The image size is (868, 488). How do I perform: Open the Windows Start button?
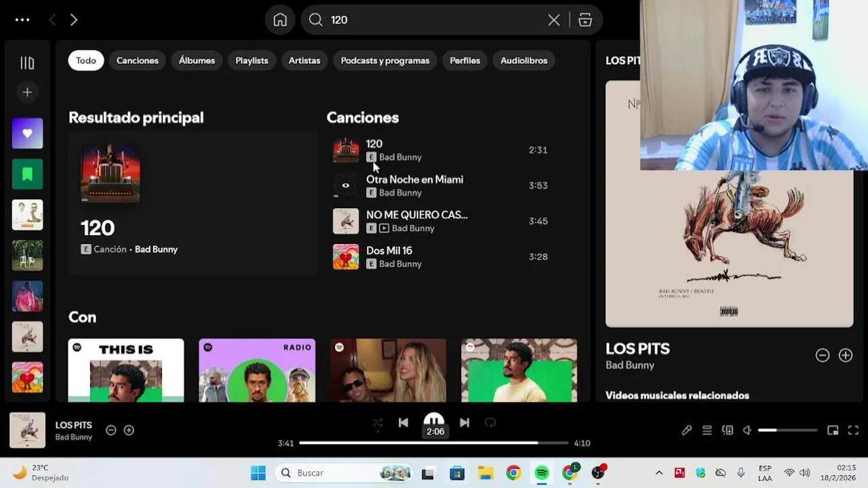258,473
